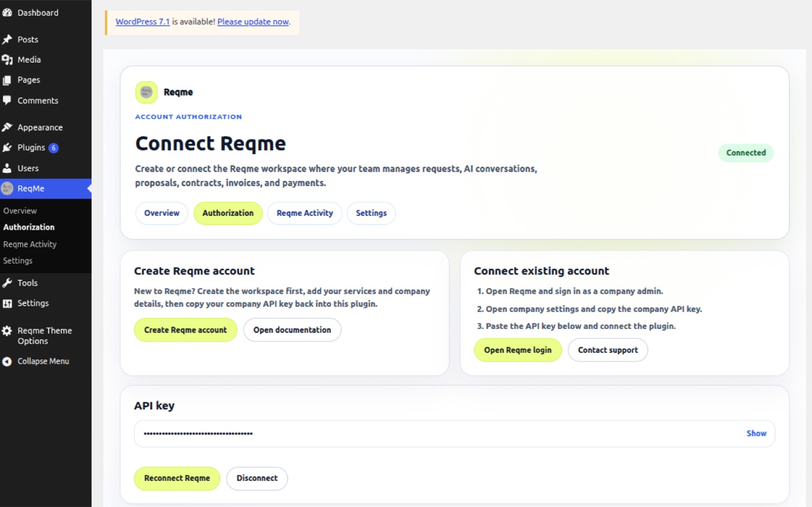Click the Plugins update count badge
The width and height of the screenshot is (812, 507).
coord(53,148)
